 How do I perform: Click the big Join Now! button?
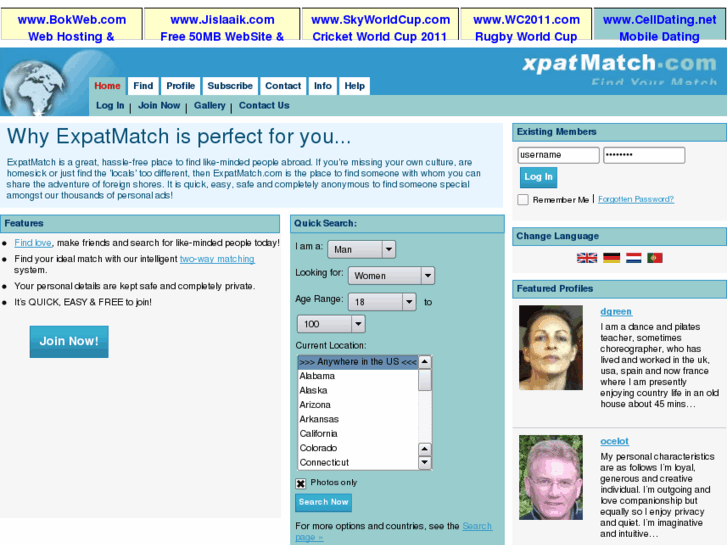point(69,341)
